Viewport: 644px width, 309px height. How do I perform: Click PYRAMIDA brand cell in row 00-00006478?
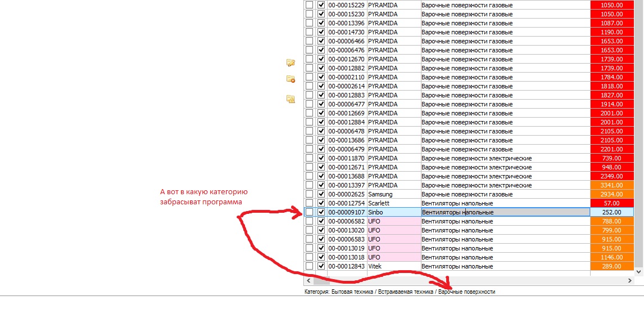point(394,131)
